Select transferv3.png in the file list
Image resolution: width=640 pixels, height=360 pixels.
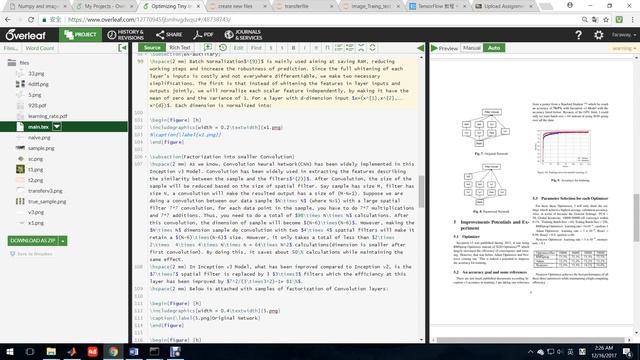click(x=45, y=191)
